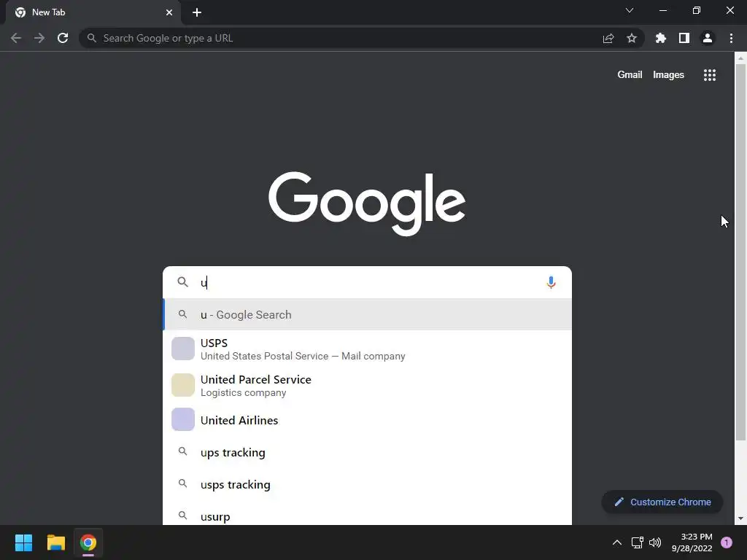Share this page via the share icon
The height and width of the screenshot is (560, 747).
click(608, 38)
